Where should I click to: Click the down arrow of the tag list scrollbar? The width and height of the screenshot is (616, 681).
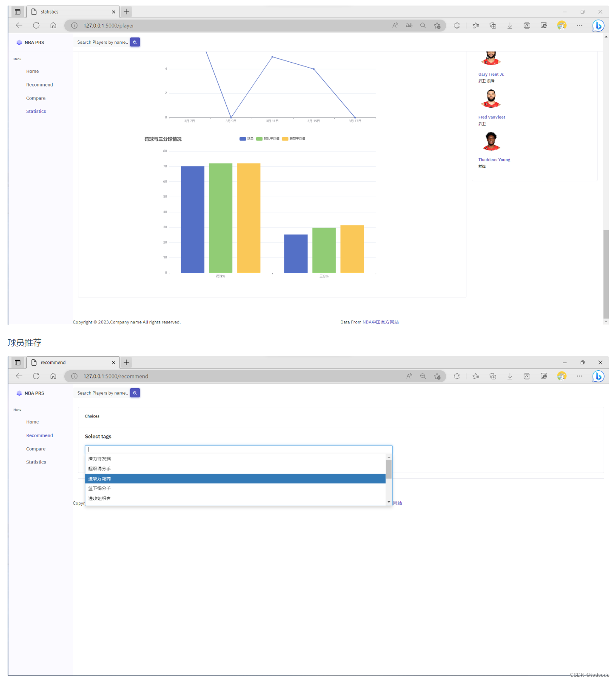(x=389, y=502)
